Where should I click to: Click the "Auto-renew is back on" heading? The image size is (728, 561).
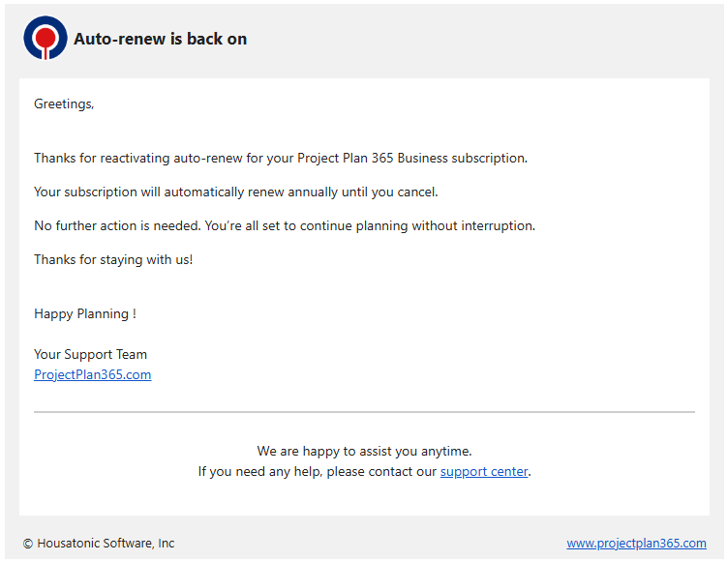[x=160, y=39]
